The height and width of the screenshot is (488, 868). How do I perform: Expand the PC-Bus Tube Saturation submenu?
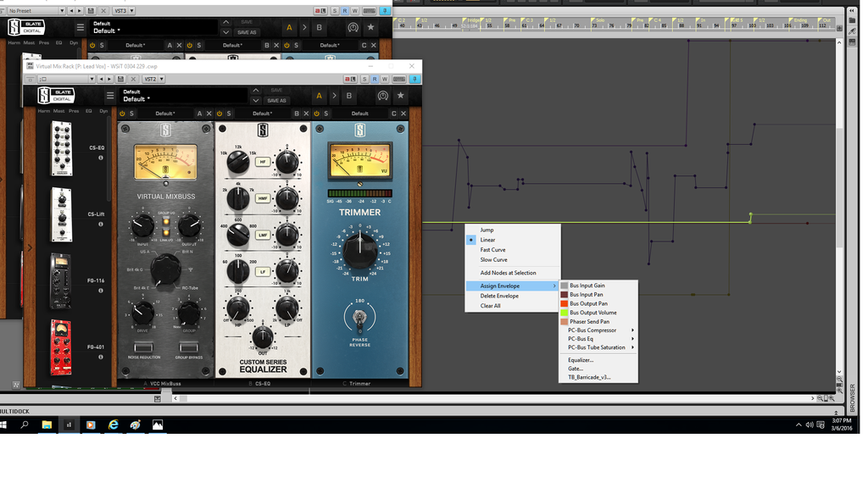598,347
